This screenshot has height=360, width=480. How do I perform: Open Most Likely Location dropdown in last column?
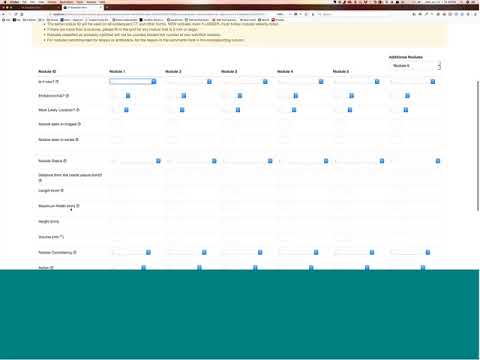[x=399, y=110]
